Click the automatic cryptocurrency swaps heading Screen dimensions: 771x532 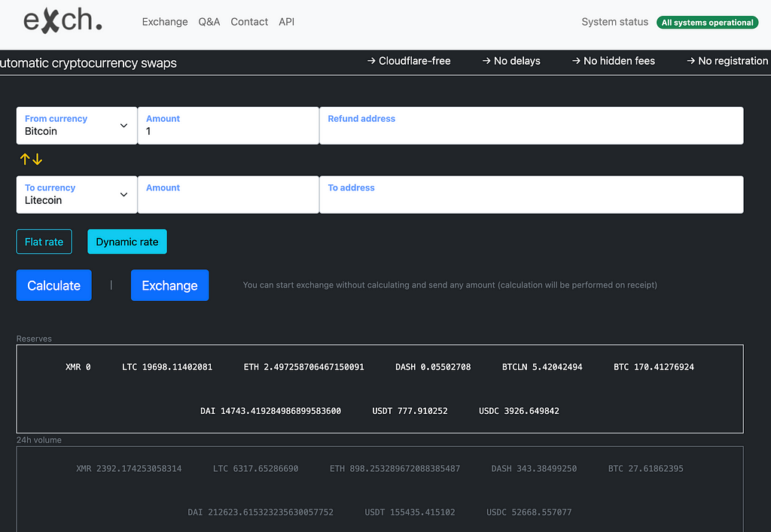pyautogui.click(x=89, y=63)
